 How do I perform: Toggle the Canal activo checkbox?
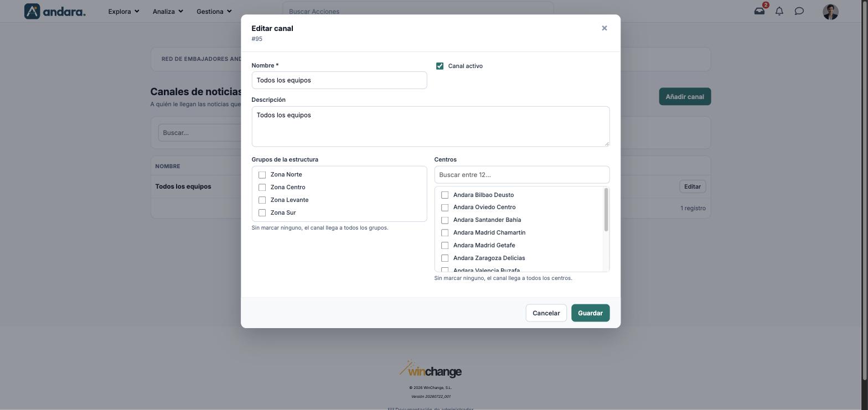click(440, 66)
